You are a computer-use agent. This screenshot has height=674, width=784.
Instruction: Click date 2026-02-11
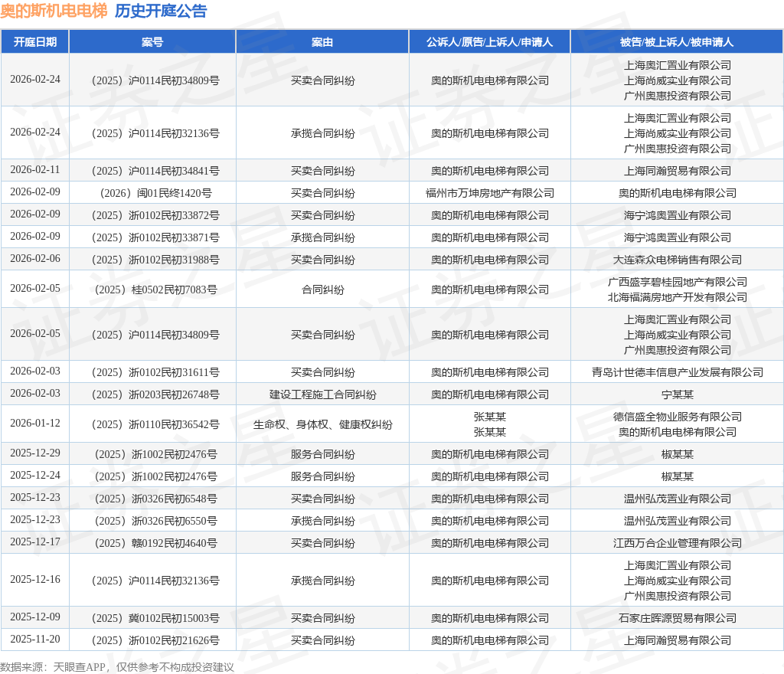point(35,170)
